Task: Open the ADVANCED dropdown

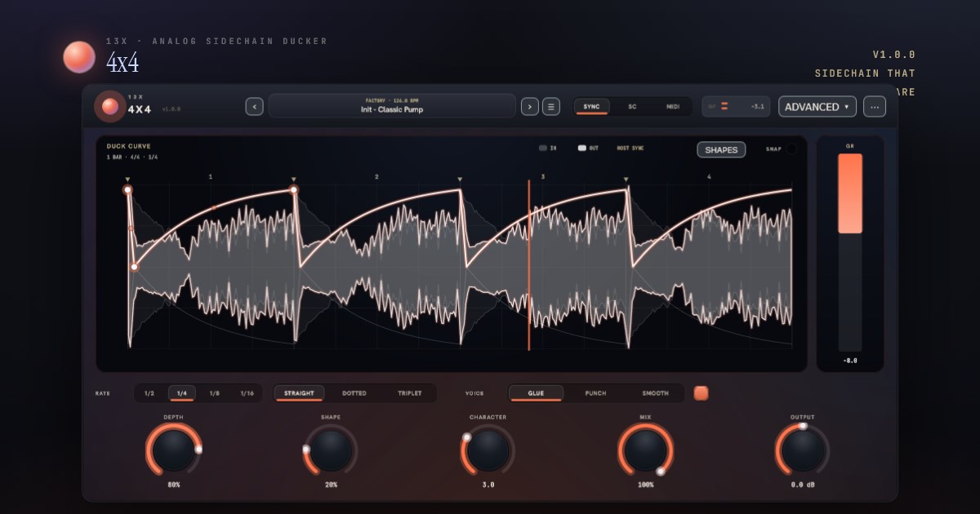Action: point(817,106)
